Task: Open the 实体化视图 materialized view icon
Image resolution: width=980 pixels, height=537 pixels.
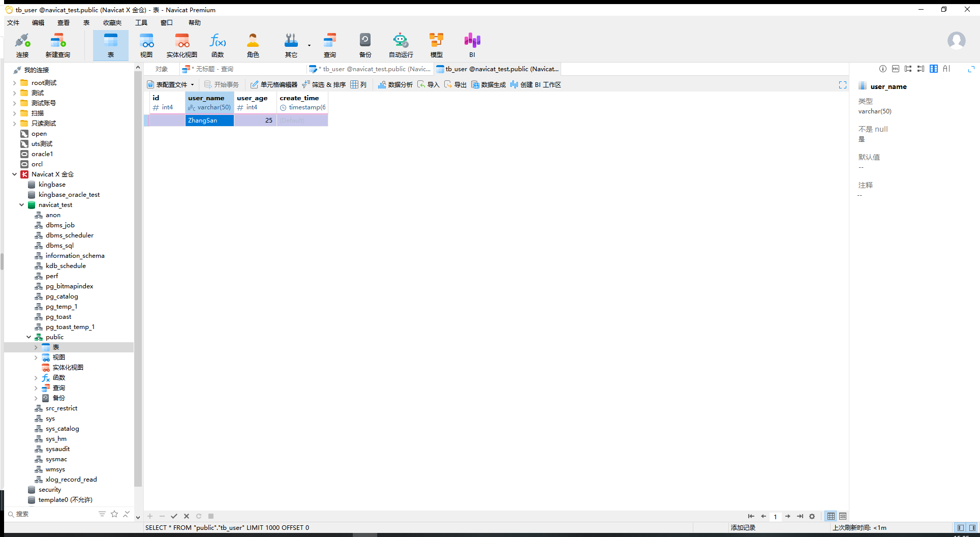Action: (x=182, y=45)
